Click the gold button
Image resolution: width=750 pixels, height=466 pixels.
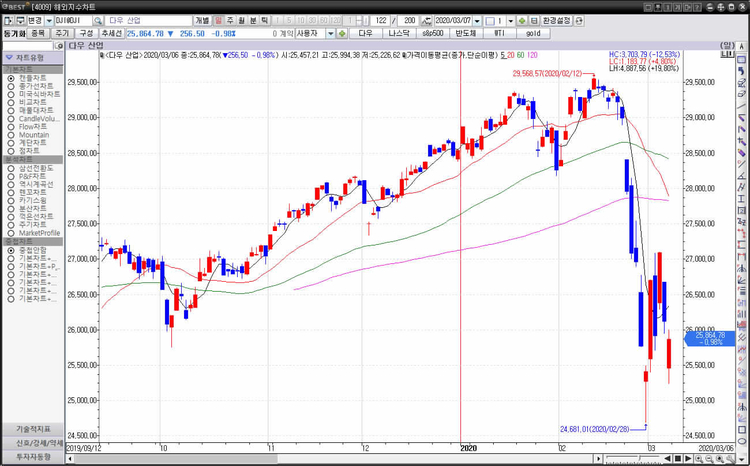point(533,33)
